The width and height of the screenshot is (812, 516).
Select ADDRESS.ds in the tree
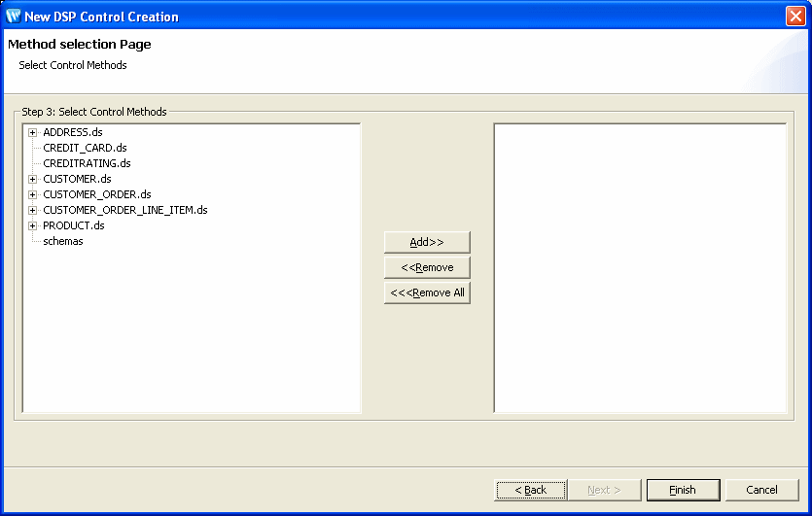(73, 132)
